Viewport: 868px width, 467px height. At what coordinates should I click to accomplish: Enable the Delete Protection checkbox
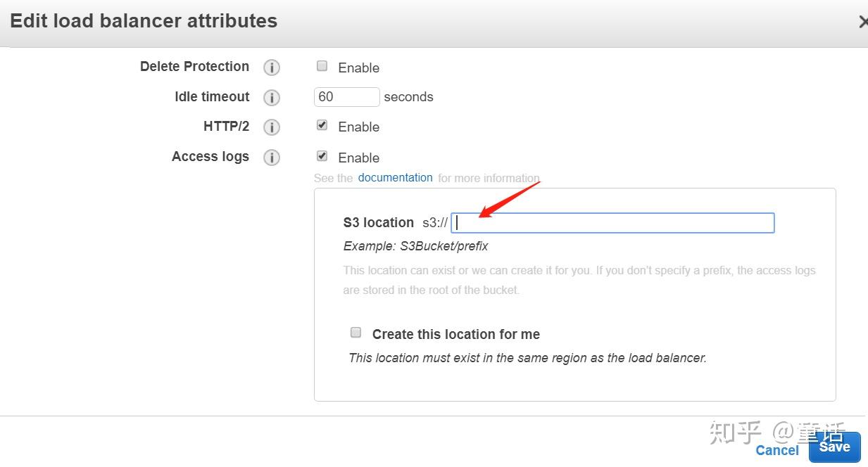[322, 65]
